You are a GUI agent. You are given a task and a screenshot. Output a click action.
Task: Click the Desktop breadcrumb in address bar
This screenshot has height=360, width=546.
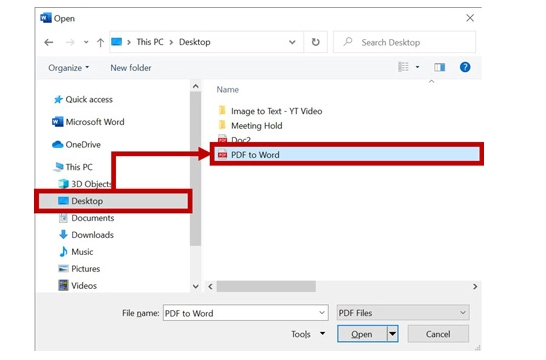coord(195,42)
